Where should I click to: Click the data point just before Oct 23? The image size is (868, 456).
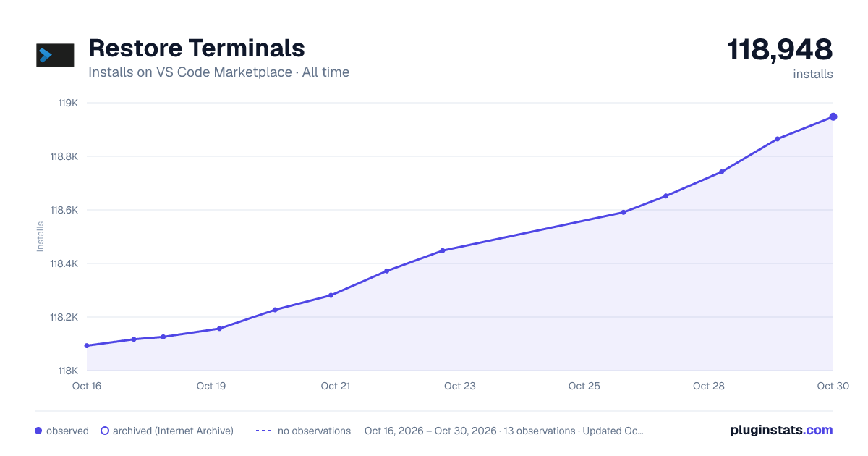pos(443,250)
